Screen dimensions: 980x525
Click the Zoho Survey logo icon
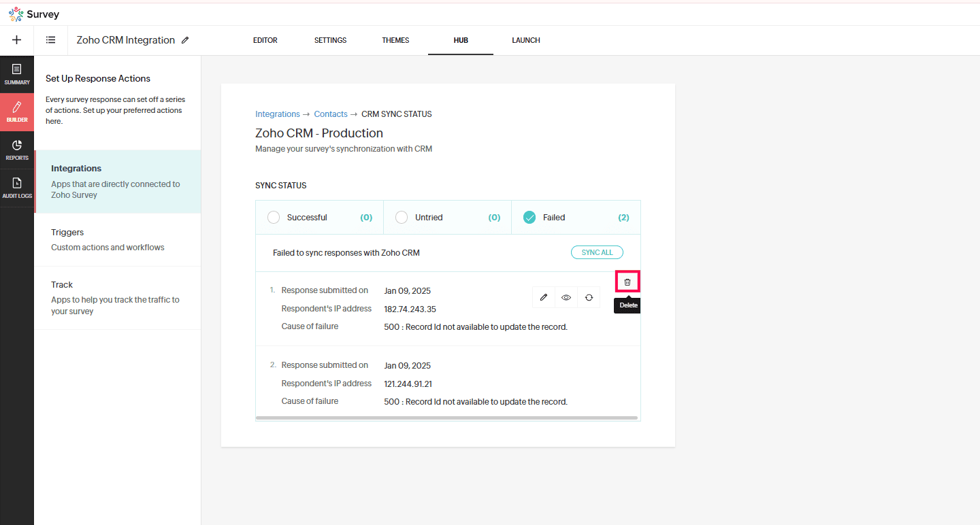[x=16, y=14]
